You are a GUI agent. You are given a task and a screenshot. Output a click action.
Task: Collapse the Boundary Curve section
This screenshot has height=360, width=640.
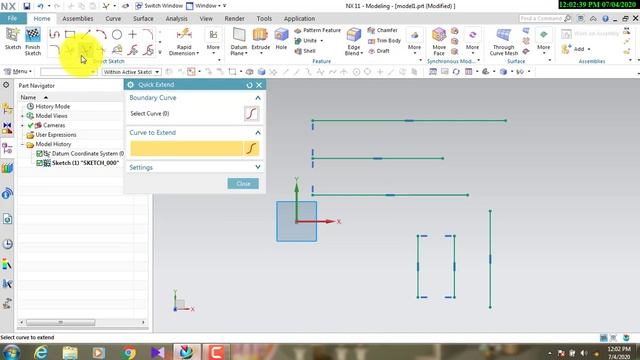click(258, 98)
